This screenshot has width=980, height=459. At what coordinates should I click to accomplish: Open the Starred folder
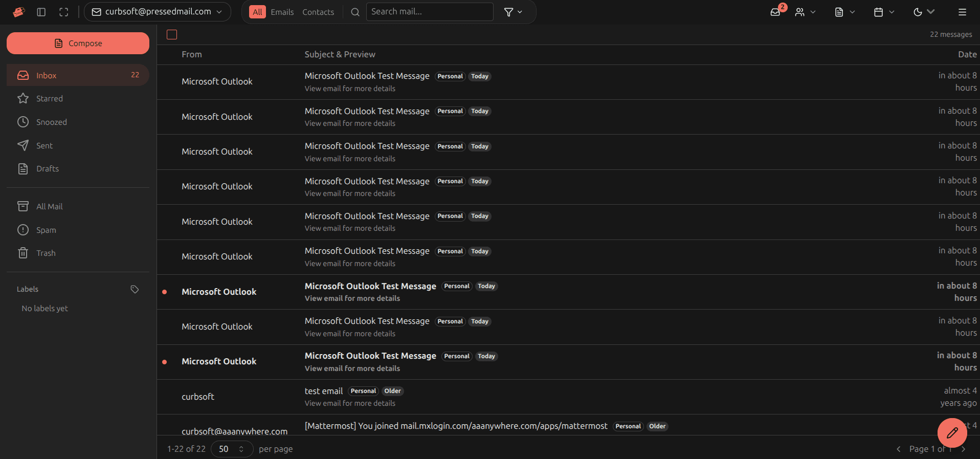click(x=49, y=99)
